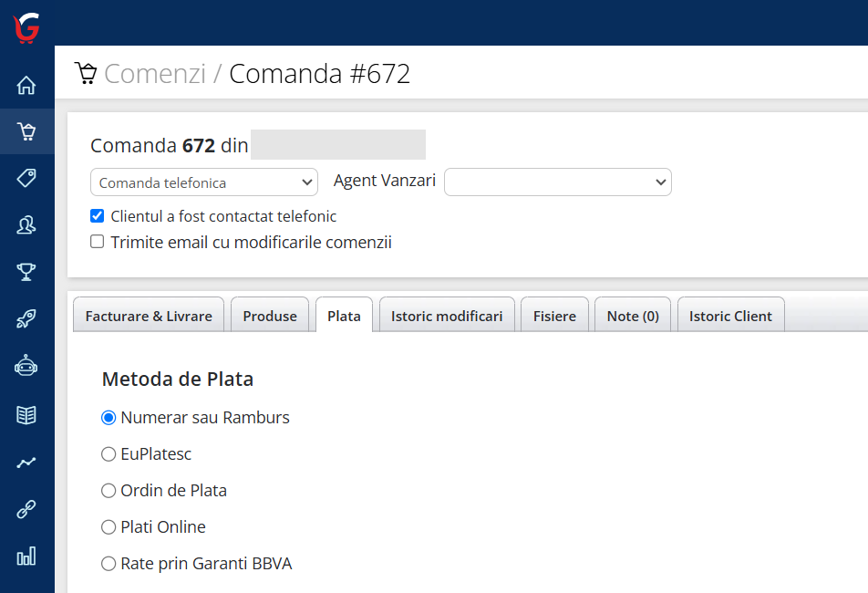Open the home dashboard icon
Viewport: 868px width, 593px height.
pos(26,85)
